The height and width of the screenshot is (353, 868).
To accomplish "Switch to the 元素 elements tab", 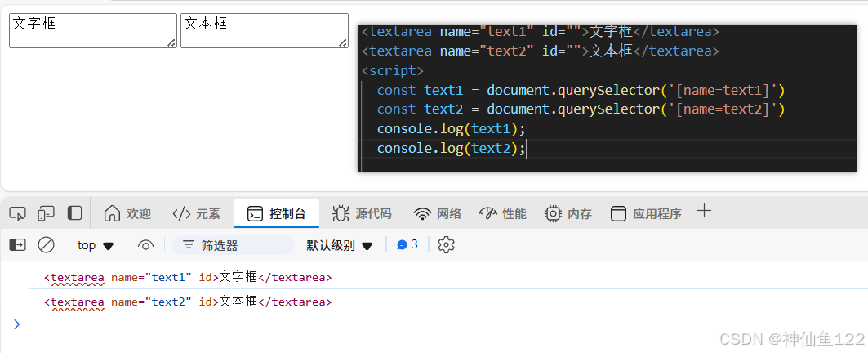I will click(197, 213).
